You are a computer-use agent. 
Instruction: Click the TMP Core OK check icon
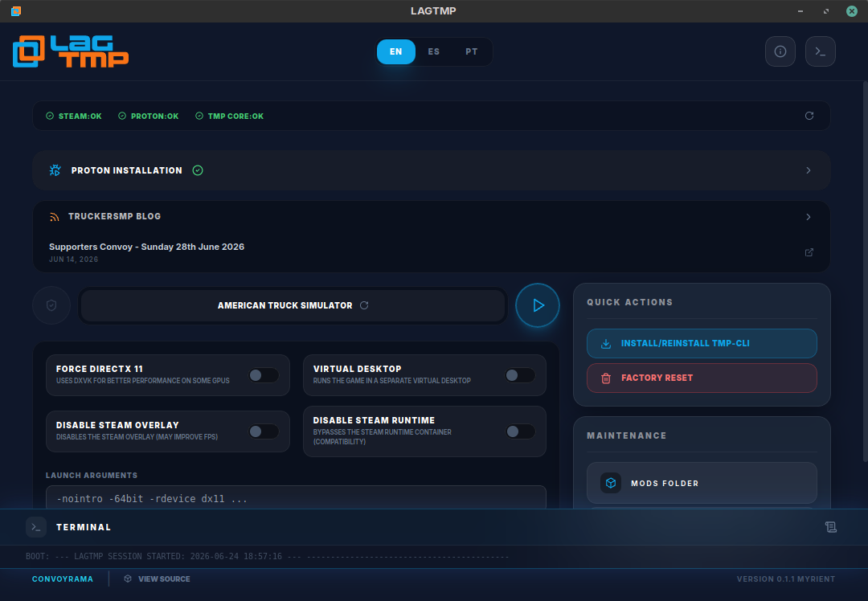199,117
